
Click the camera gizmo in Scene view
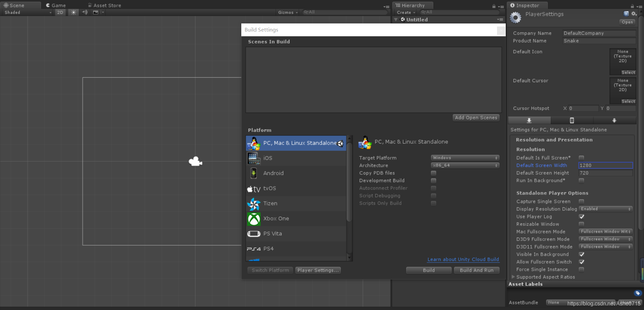195,162
